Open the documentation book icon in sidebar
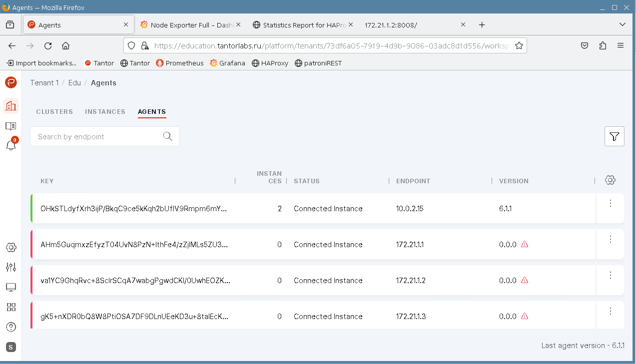The height and width of the screenshot is (364, 636). [x=10, y=126]
